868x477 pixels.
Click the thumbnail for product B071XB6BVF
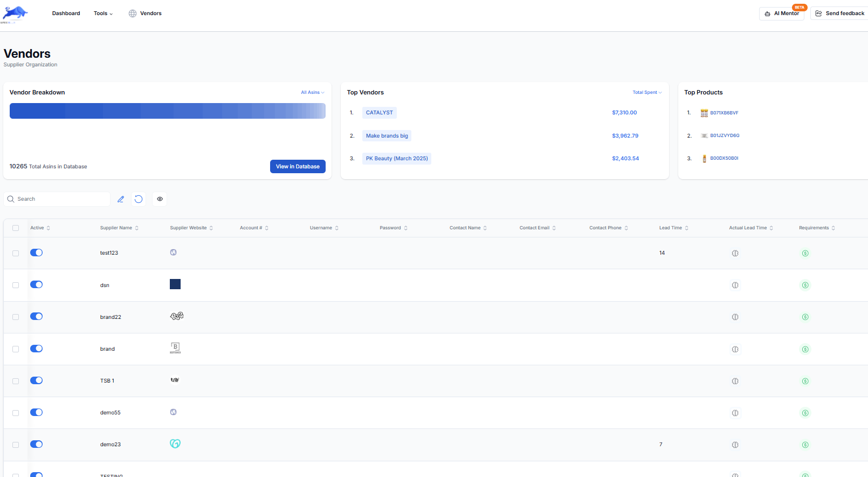click(x=704, y=113)
